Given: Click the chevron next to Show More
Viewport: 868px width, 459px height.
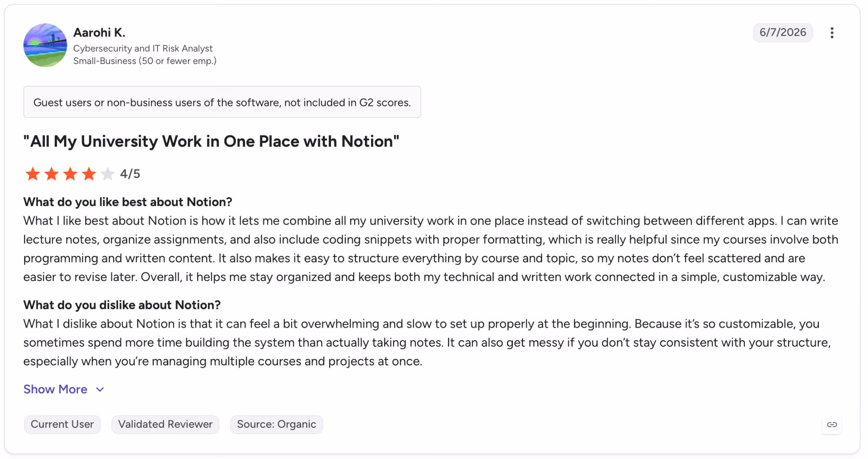Looking at the screenshot, I should click(100, 389).
